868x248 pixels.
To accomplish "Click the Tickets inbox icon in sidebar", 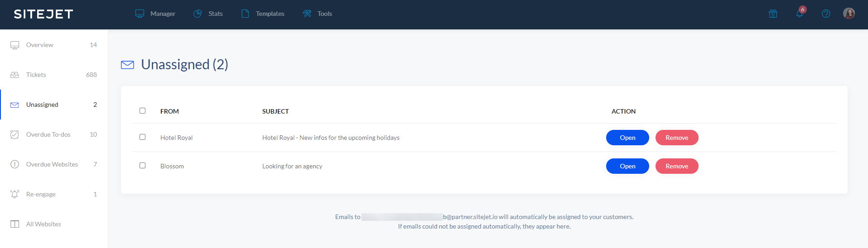I will 14,75.
